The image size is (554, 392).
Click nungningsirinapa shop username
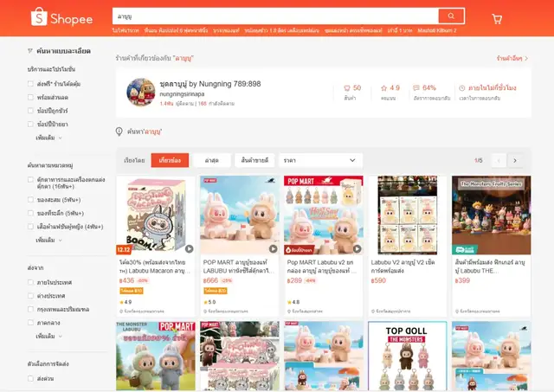182,94
